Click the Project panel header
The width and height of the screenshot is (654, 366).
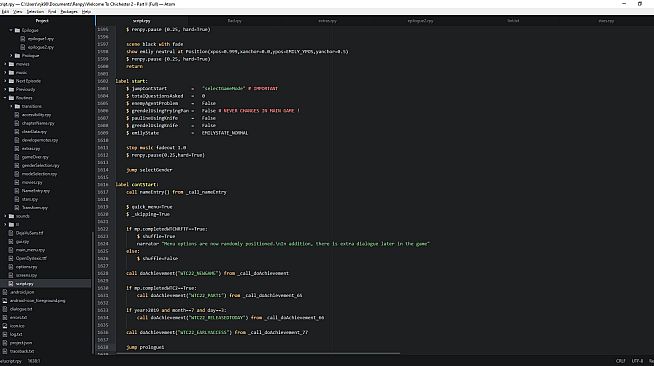coord(42,20)
